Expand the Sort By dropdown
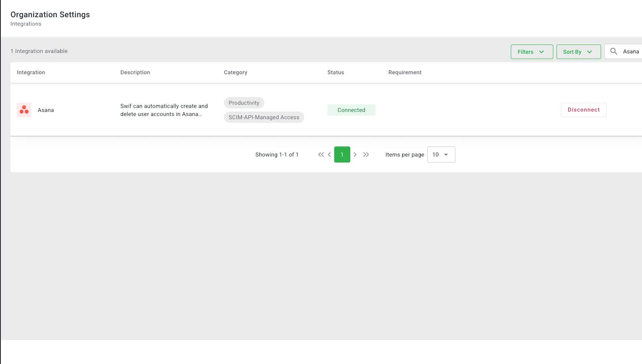 578,52
